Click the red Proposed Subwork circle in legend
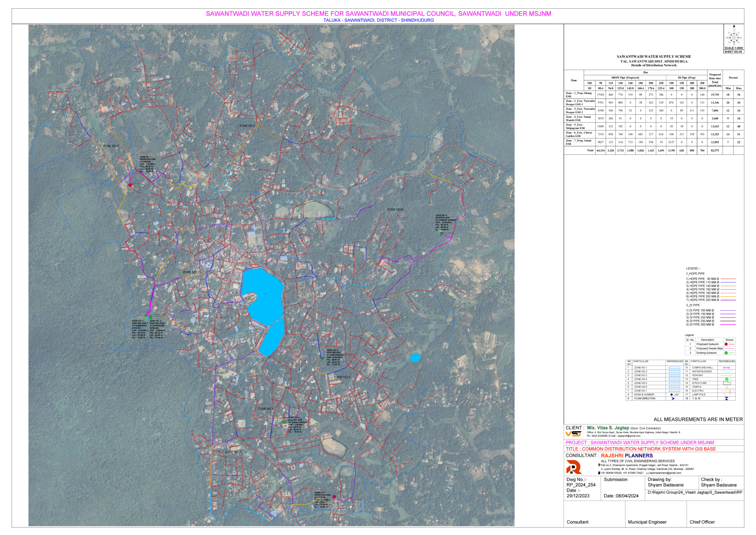756x535 pixels. 726,344
